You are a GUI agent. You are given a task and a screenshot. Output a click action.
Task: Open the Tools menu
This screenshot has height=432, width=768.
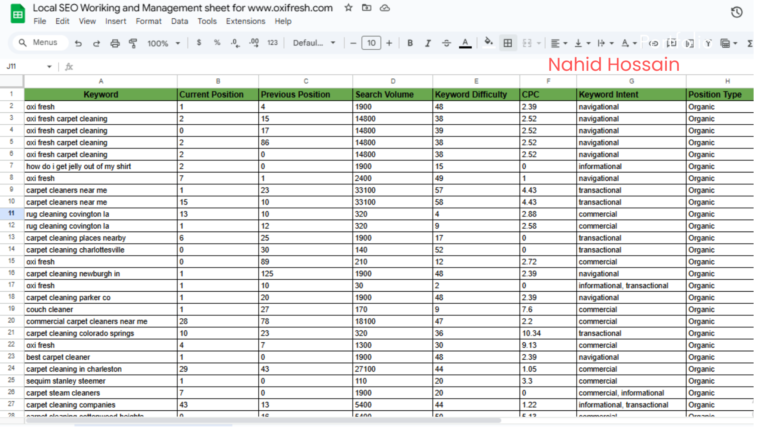(207, 21)
